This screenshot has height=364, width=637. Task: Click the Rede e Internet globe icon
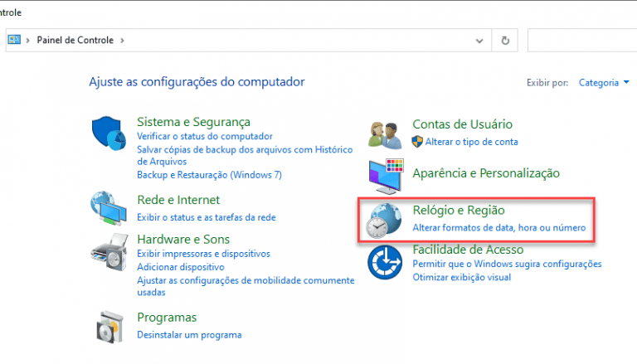click(109, 207)
